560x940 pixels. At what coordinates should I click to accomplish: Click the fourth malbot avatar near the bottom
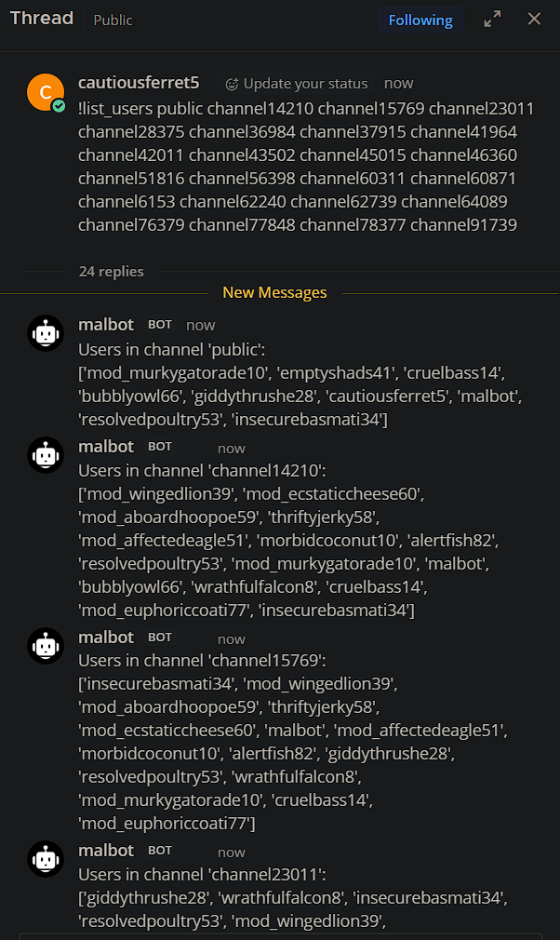[46, 858]
